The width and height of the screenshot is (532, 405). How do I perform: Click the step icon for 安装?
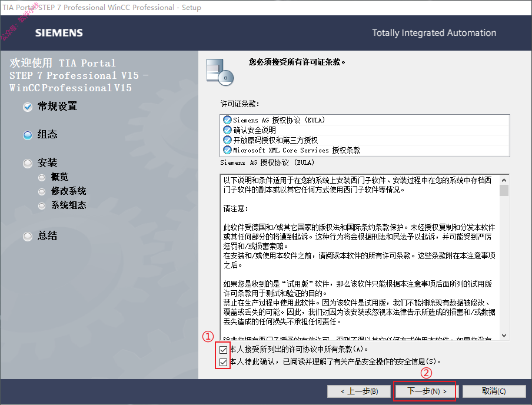coord(28,163)
